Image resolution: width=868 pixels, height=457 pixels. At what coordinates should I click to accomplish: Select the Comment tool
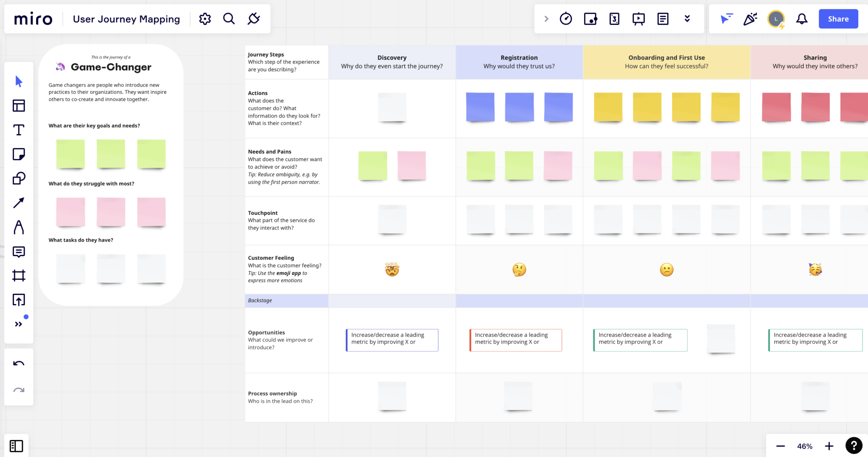pos(19,252)
